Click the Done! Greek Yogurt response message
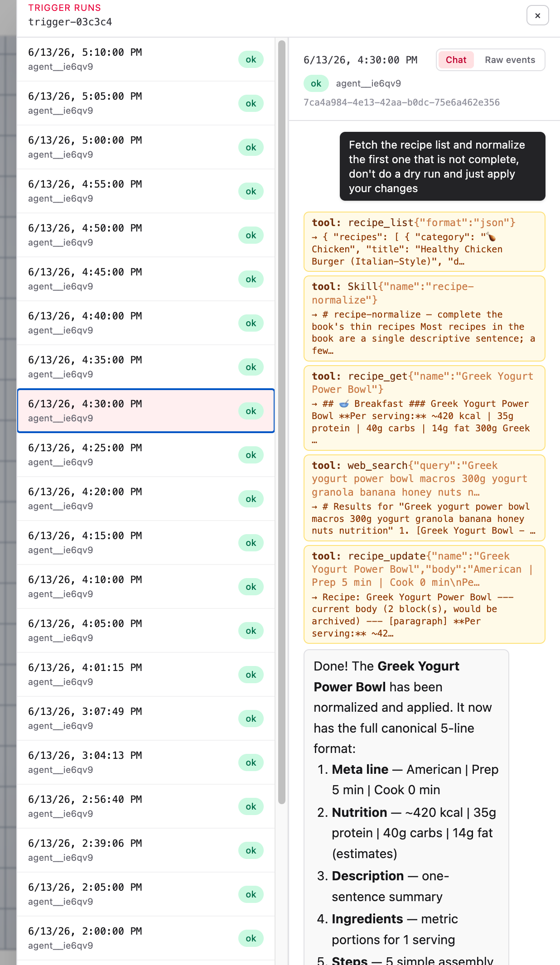 tap(406, 807)
